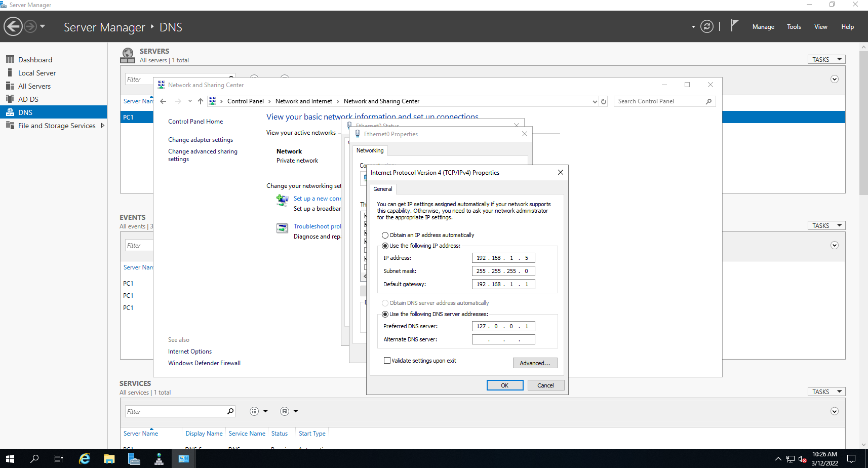The image size is (868, 468).
Task: Open Change adapter settings
Action: 201,140
